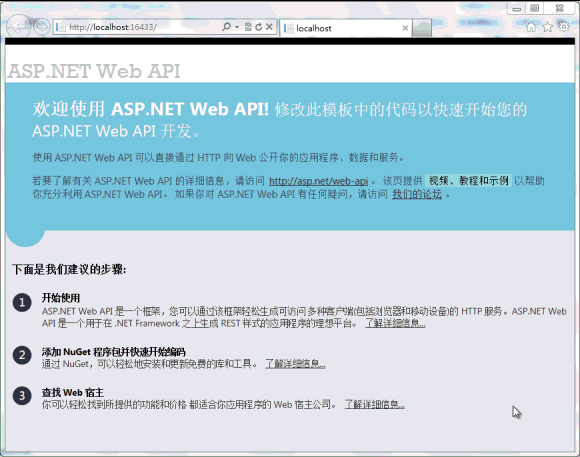Minimize the browser window
Viewport: 580px width, 457px height.
tap(517, 9)
